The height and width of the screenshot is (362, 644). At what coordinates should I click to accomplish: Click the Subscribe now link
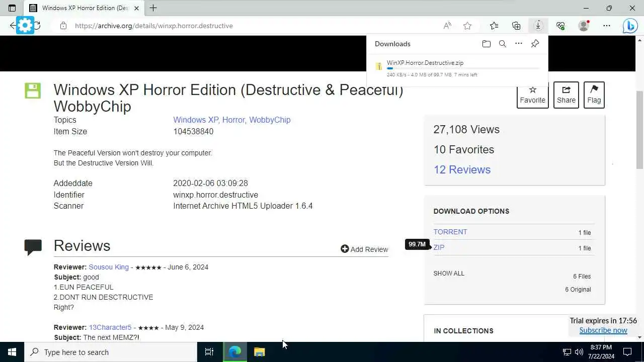coord(603,330)
